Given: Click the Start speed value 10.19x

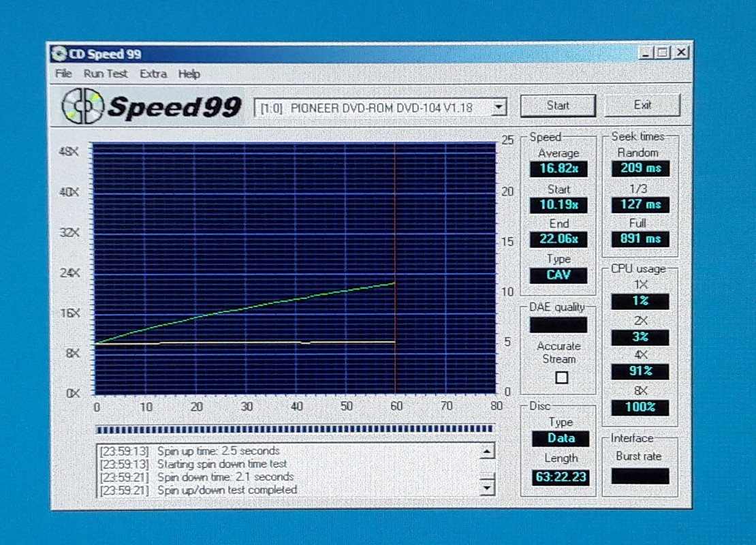Looking at the screenshot, I should point(558,204).
